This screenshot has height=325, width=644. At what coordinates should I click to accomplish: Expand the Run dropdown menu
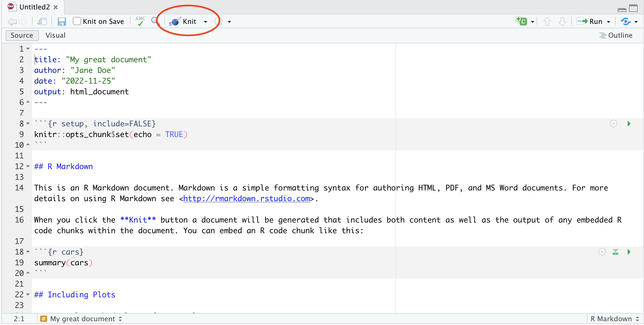coord(609,22)
